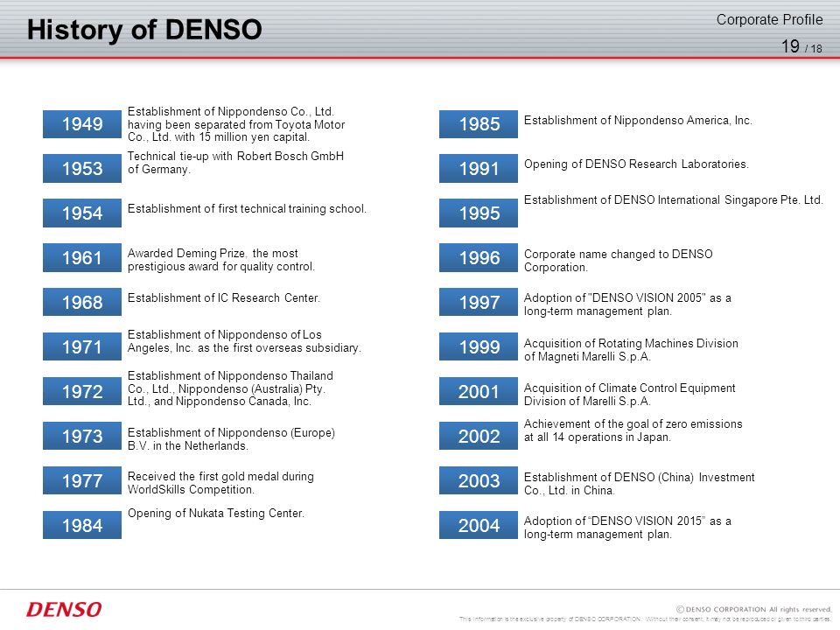Screen dimensions: 840x630
Task: Select the 'Awarded Deming Prize' description
Action: pos(220,260)
